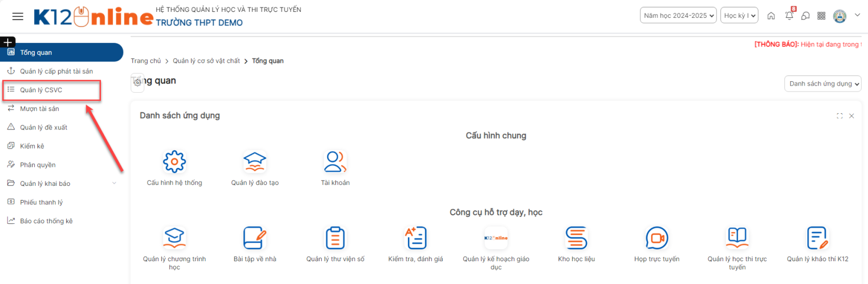Select Mượn tài sản in sidebar
868x284 pixels.
tap(40, 109)
